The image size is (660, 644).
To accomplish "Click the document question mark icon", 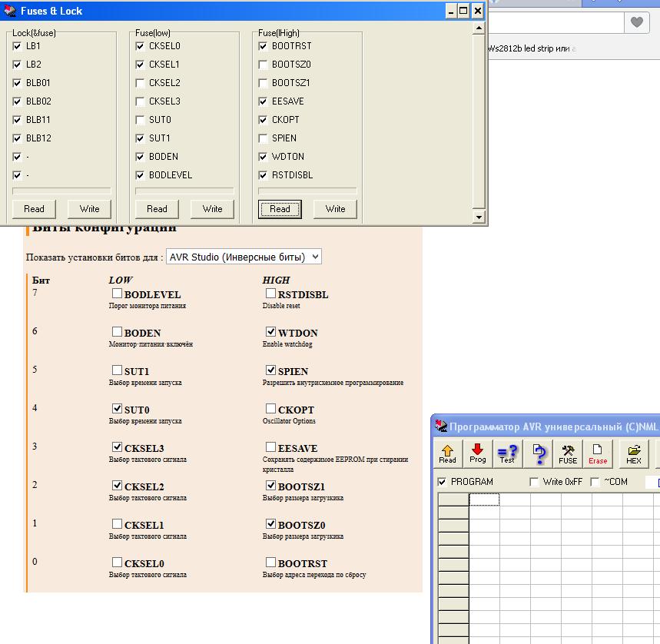I will coord(539,454).
